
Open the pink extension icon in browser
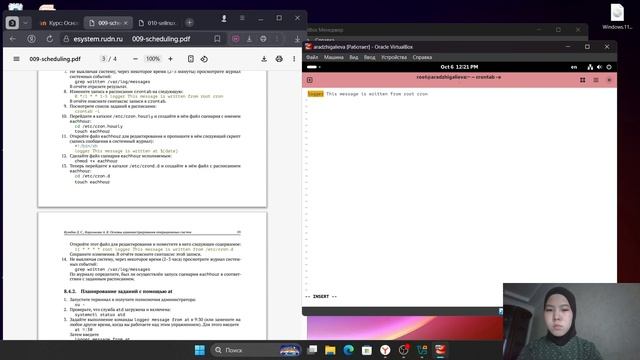(236, 39)
